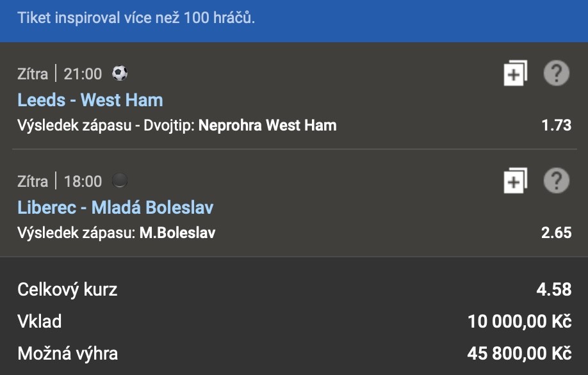Click the Zítra 21:00 match time
This screenshot has width=588, height=375.
(x=60, y=74)
